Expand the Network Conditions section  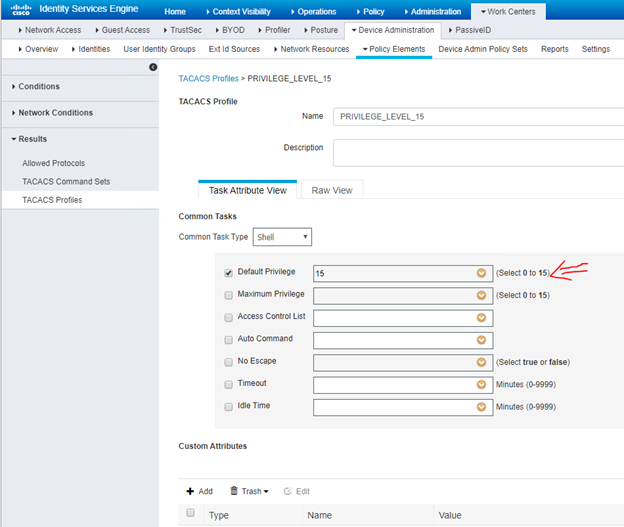point(52,113)
